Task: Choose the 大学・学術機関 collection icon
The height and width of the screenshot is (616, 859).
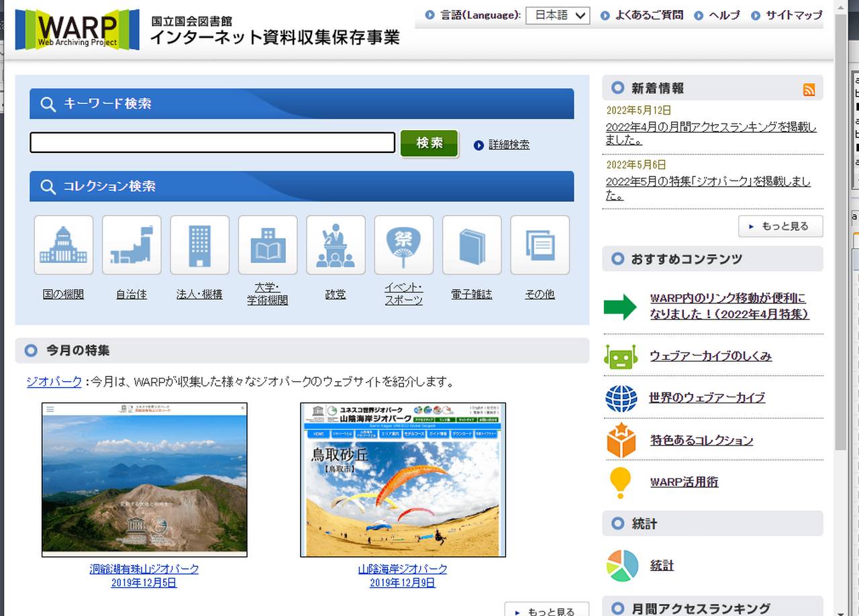Action: tap(268, 245)
